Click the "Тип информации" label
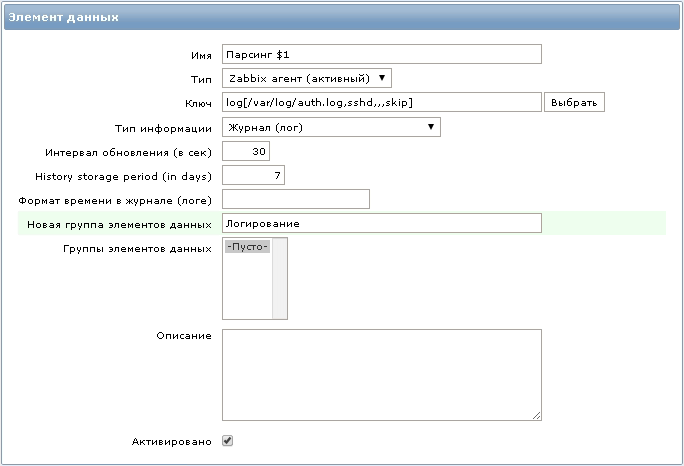 click(164, 128)
